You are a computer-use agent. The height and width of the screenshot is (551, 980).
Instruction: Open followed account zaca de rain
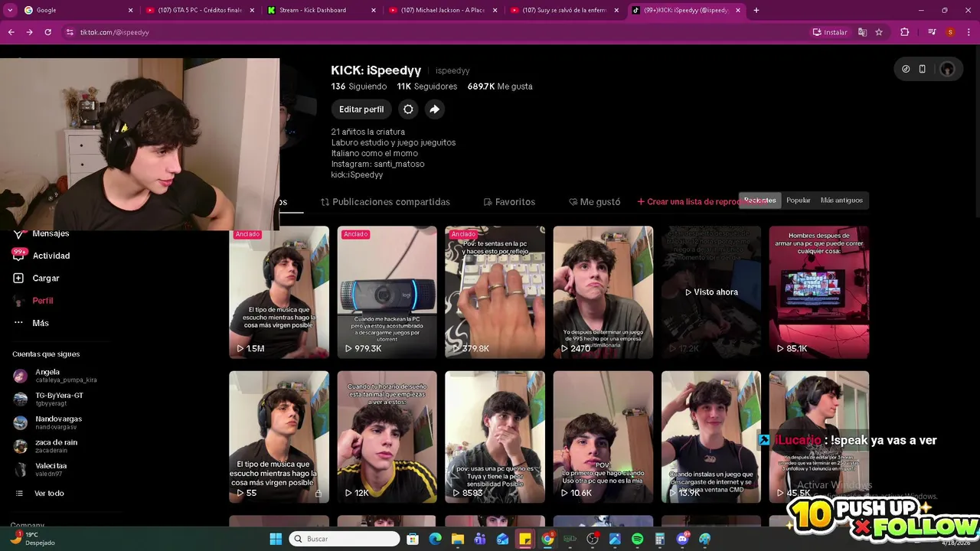point(46,446)
